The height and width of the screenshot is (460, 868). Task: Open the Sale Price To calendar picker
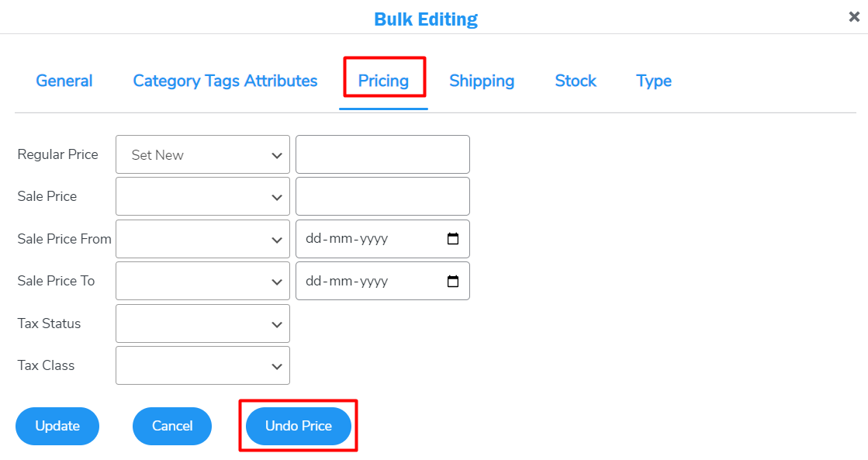(453, 281)
